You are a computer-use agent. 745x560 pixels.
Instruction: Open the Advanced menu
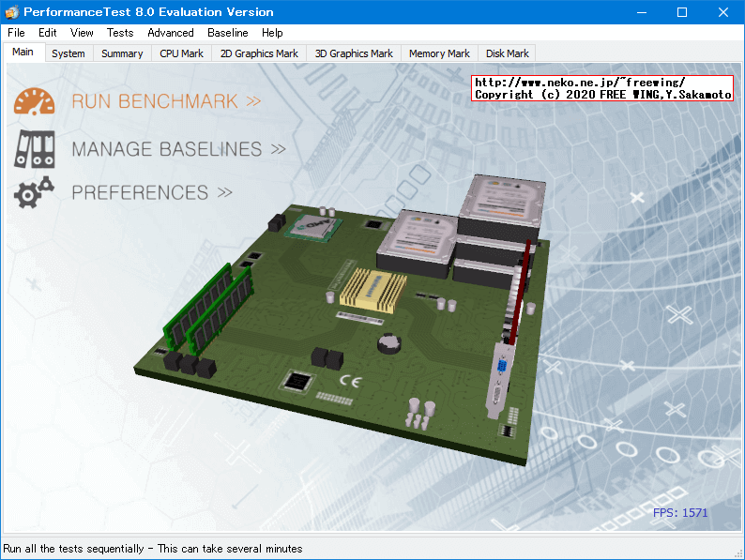click(x=171, y=33)
